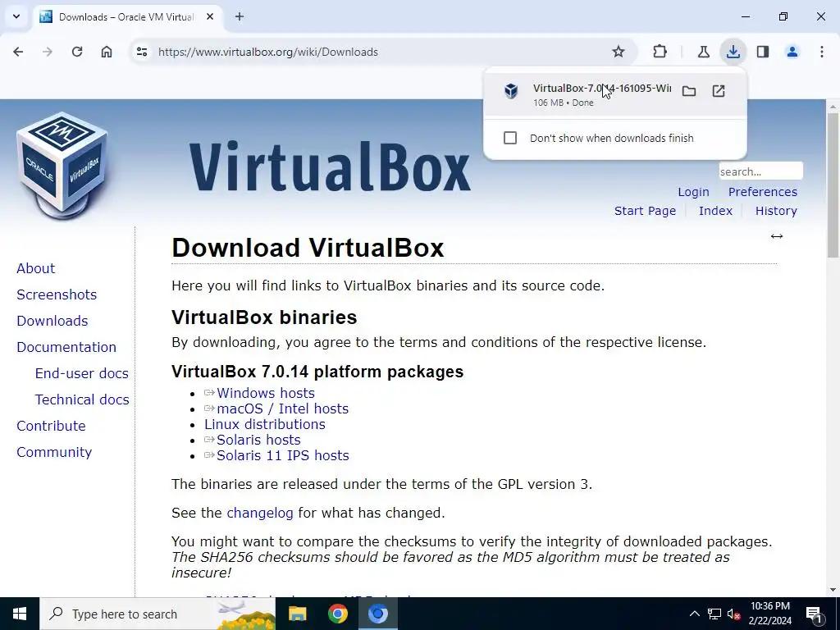Click the scrollbar down arrow
840x630 pixels.
833,590
